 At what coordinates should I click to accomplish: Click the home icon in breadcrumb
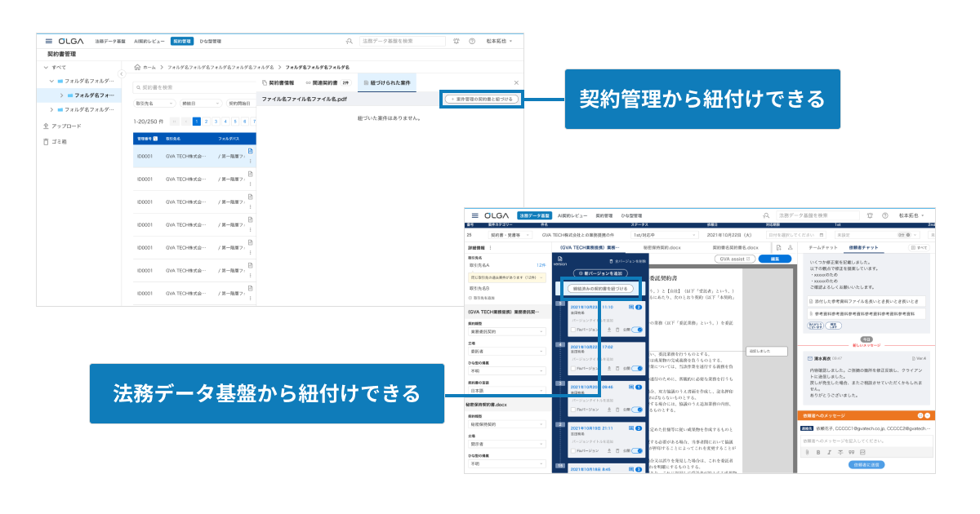[136, 67]
